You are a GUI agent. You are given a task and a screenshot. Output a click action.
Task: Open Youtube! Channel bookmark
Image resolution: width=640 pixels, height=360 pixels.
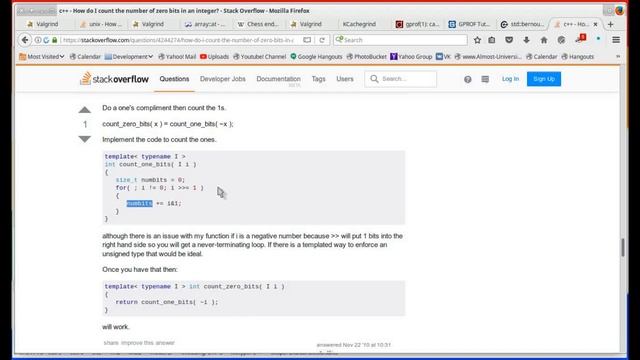(260, 57)
